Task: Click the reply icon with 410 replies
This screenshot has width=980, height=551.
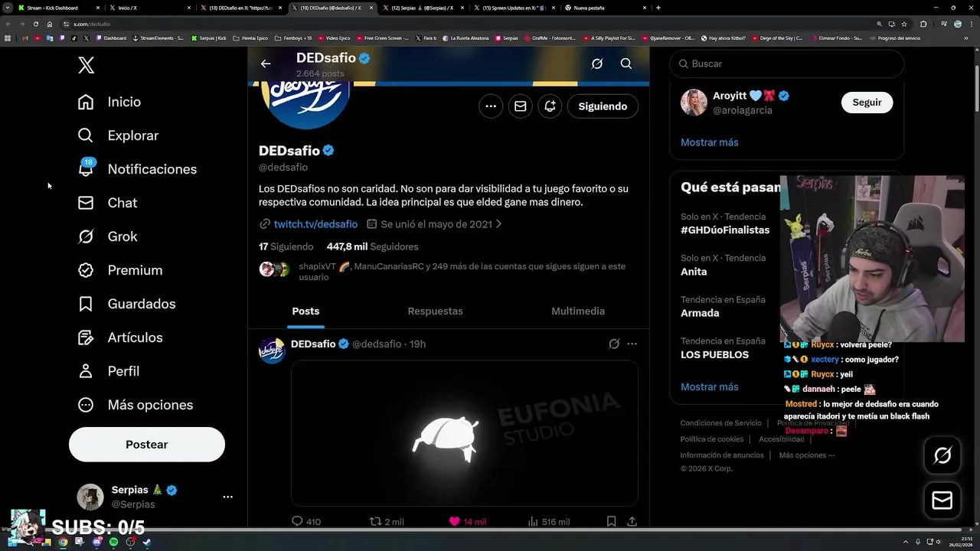Action: click(x=297, y=522)
